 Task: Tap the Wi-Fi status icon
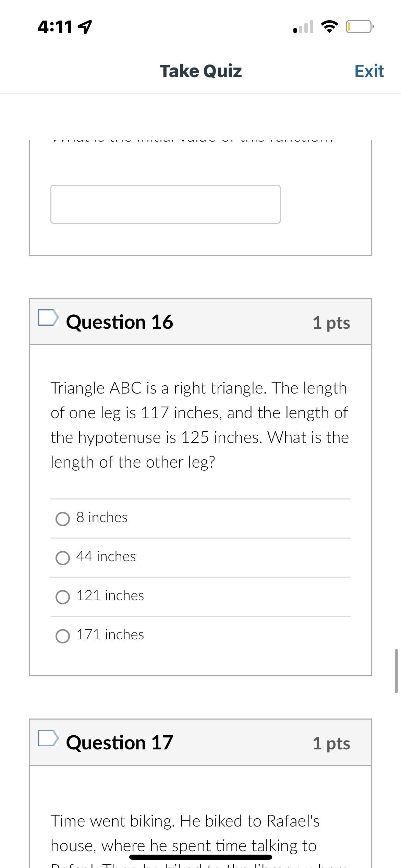click(329, 26)
